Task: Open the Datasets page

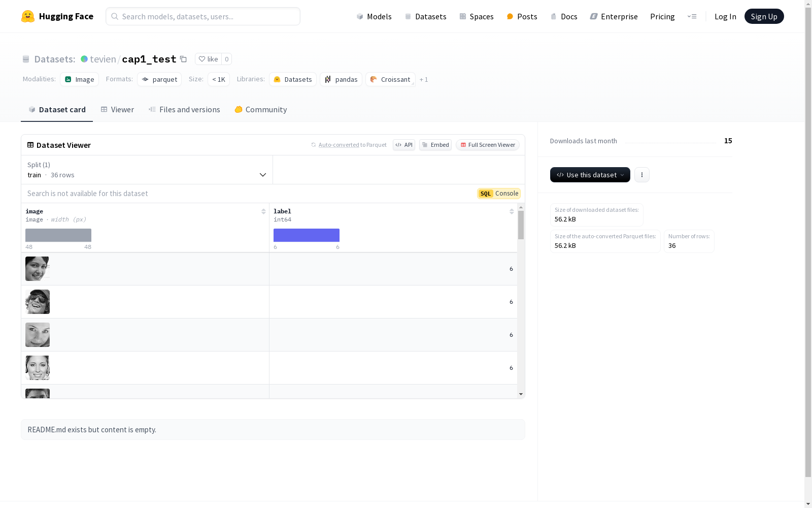Action: (425, 16)
